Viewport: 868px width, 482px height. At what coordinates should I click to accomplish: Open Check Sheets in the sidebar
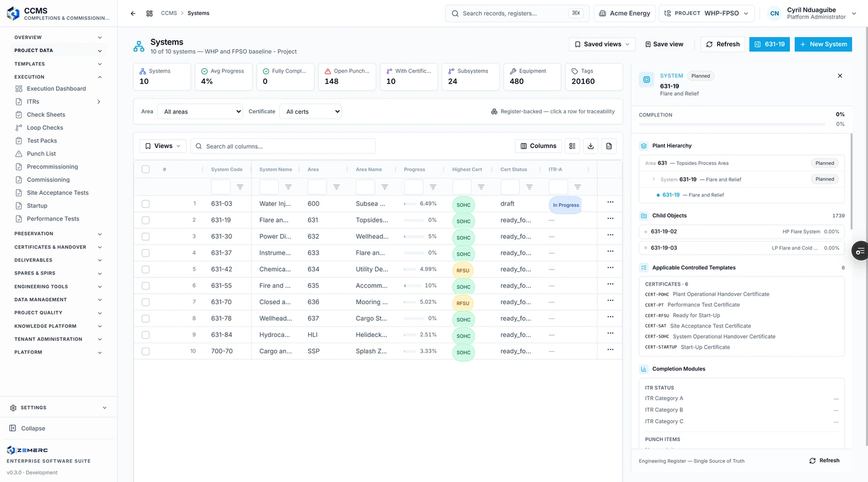tap(46, 115)
